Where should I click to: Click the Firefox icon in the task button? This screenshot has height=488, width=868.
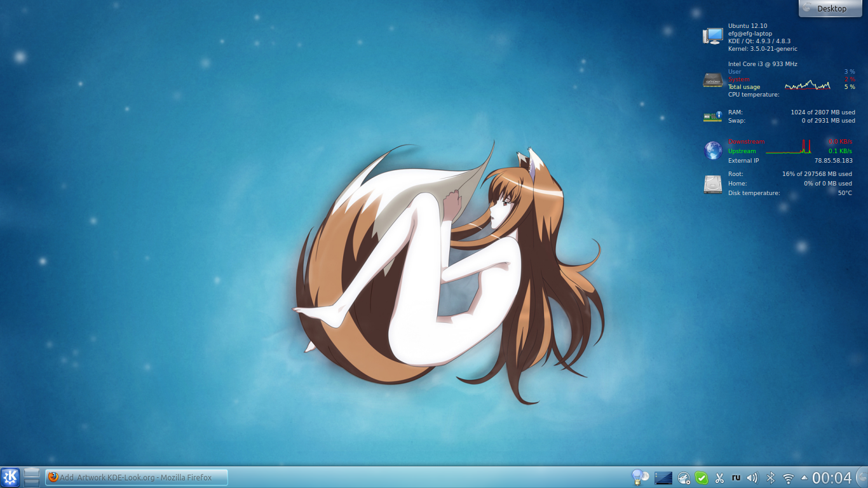point(53,477)
